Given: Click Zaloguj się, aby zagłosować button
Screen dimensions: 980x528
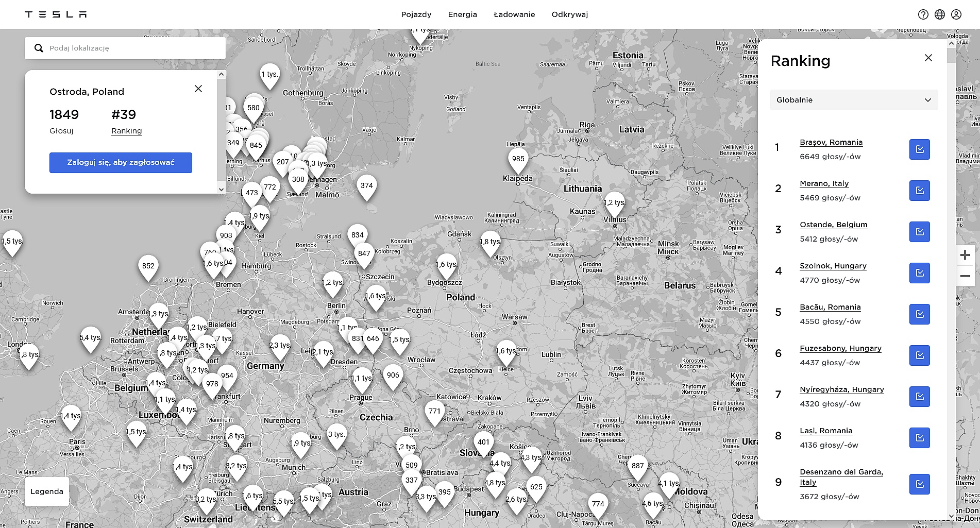Looking at the screenshot, I should 121,162.
